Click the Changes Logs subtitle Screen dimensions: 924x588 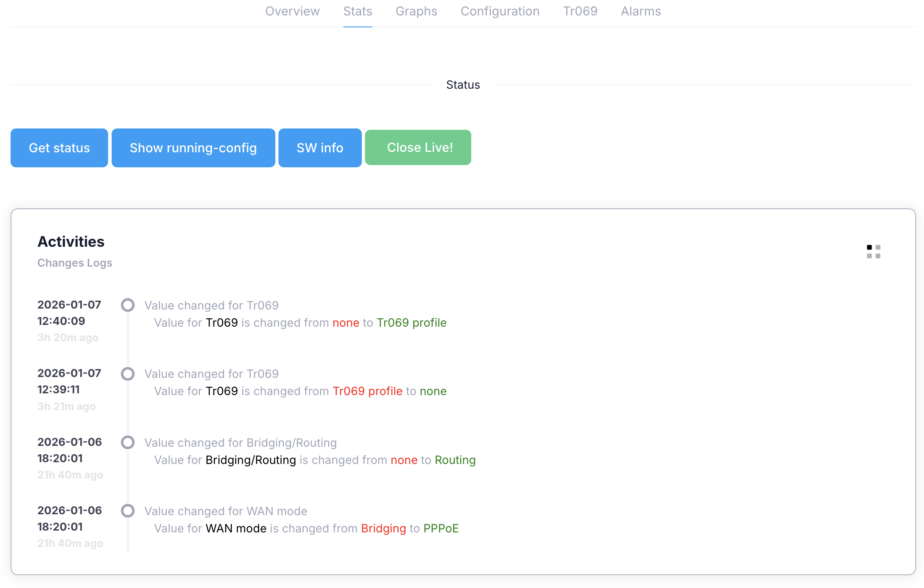pos(75,263)
